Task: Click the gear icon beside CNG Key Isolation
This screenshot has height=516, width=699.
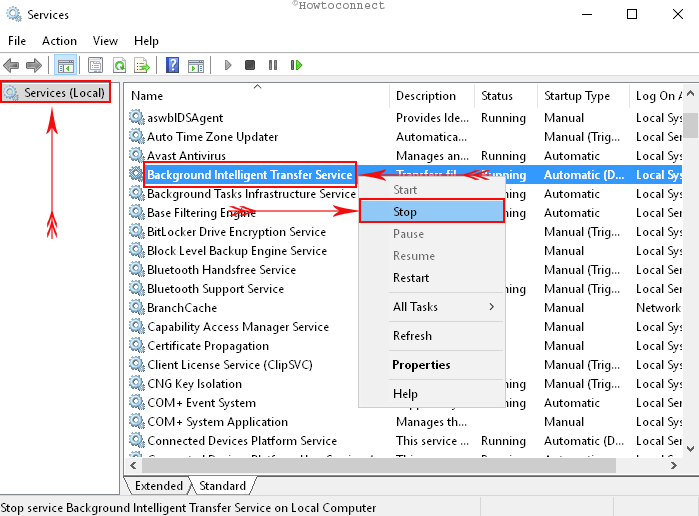Action: tap(136, 384)
